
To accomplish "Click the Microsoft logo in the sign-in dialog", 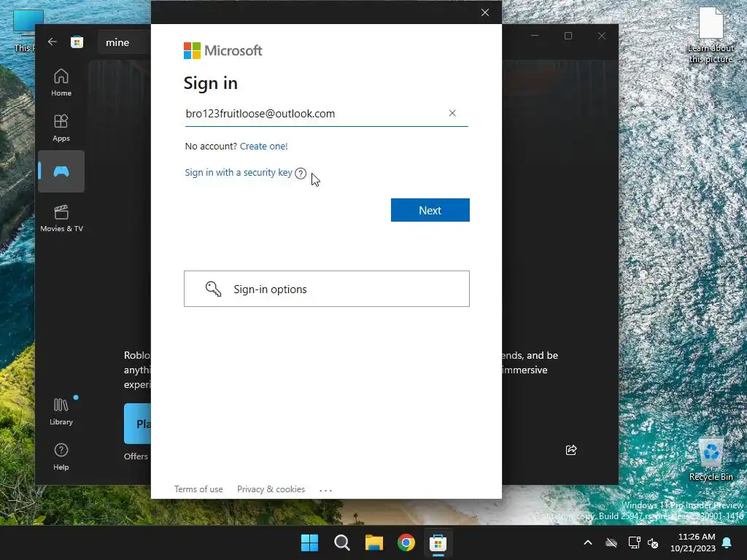I will coord(222,50).
